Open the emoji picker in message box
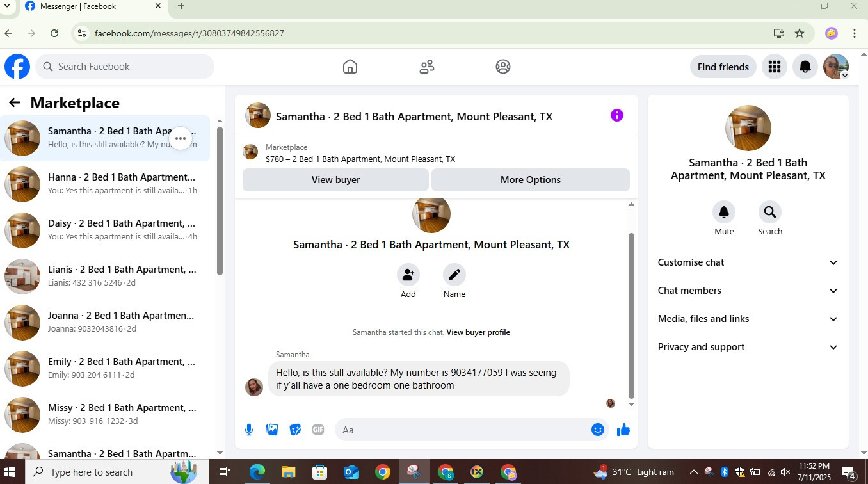The image size is (868, 484). click(598, 430)
